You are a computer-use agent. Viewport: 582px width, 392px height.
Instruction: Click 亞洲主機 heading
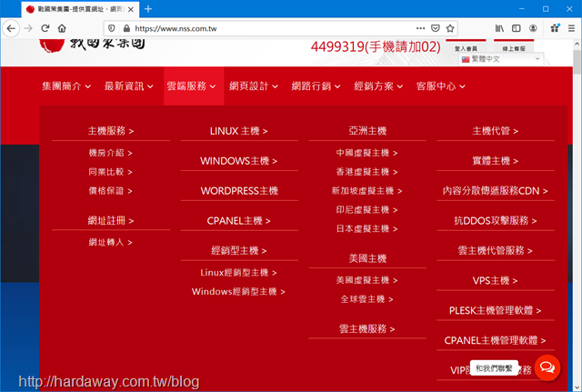pos(367,131)
